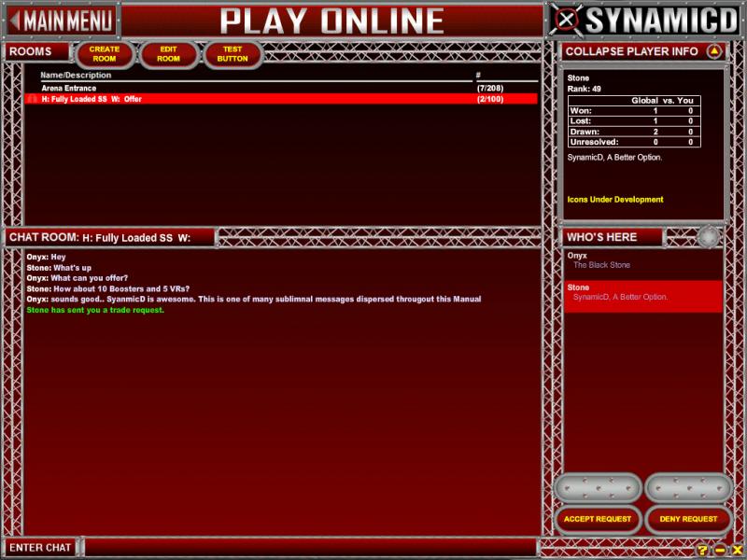Open help with the question mark icon
Image resolution: width=747 pixels, height=560 pixels.
(x=703, y=550)
